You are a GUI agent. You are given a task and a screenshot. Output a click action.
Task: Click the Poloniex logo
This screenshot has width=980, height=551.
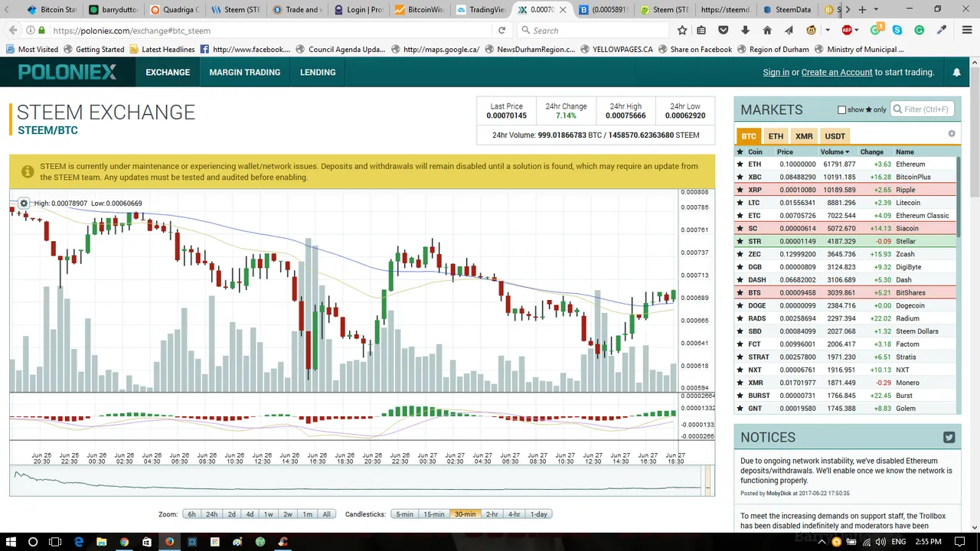(67, 73)
